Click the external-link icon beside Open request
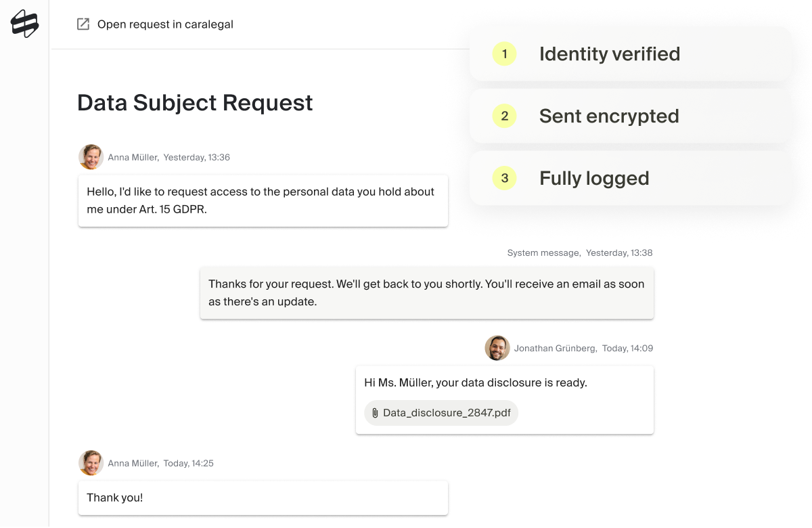Image resolution: width=812 pixels, height=528 pixels. tap(83, 24)
